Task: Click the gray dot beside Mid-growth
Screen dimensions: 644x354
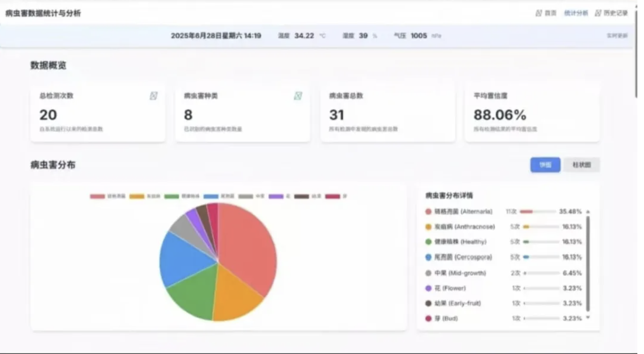Action: pyautogui.click(x=429, y=273)
